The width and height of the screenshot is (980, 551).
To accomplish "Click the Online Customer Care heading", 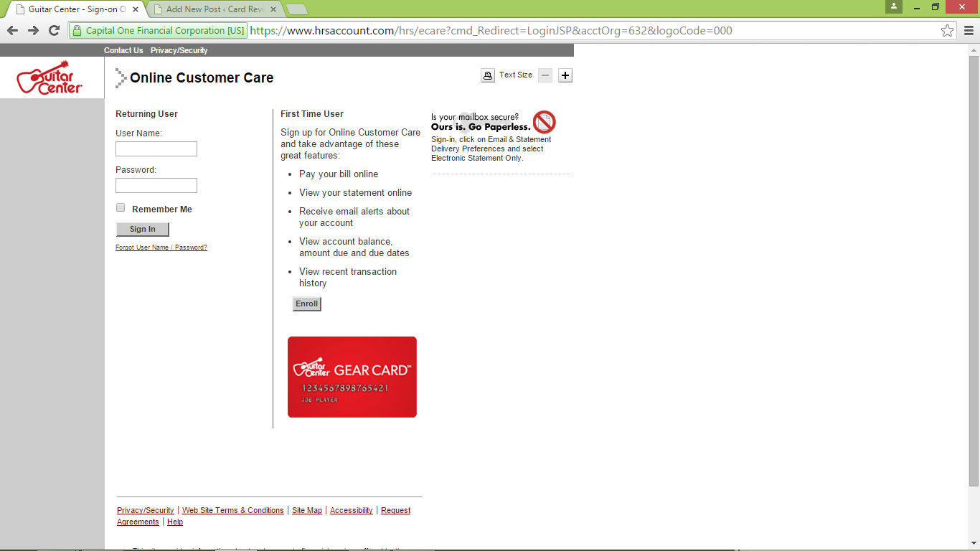I will coord(202,77).
